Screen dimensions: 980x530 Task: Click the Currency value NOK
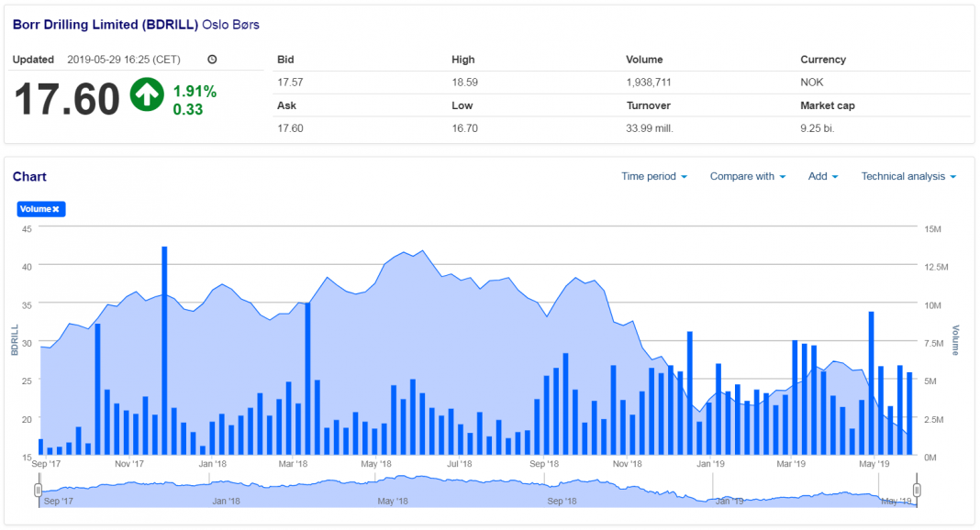click(812, 83)
